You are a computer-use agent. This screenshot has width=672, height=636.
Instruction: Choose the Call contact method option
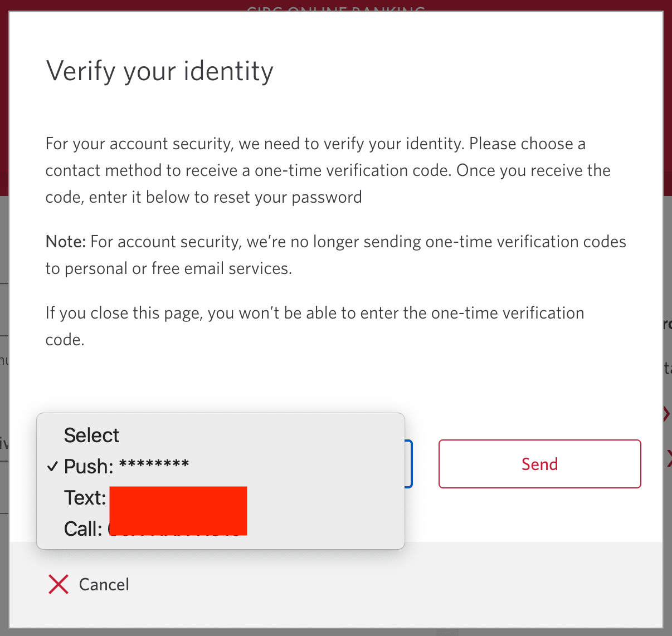pos(84,529)
